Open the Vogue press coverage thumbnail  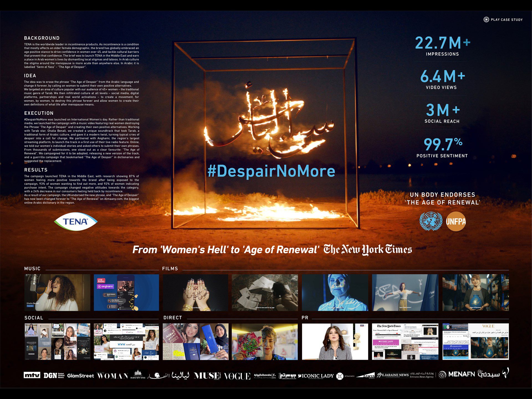pyautogui.click(x=475, y=342)
